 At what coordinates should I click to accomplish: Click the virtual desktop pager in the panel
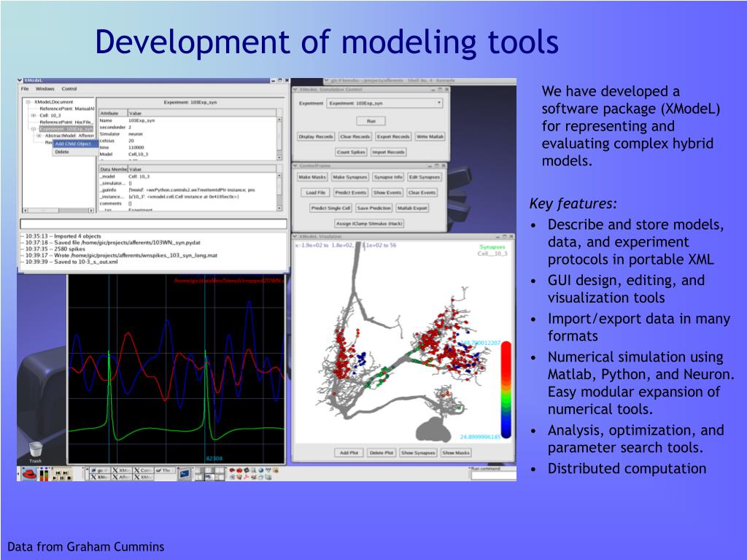click(208, 474)
